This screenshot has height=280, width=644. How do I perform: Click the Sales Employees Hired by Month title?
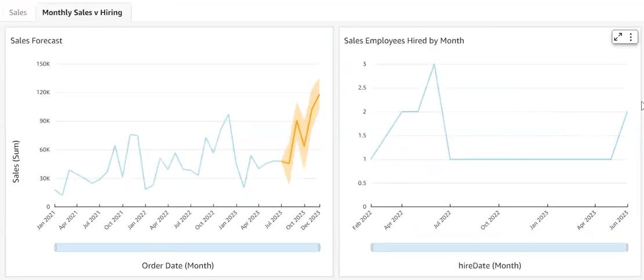(x=404, y=41)
